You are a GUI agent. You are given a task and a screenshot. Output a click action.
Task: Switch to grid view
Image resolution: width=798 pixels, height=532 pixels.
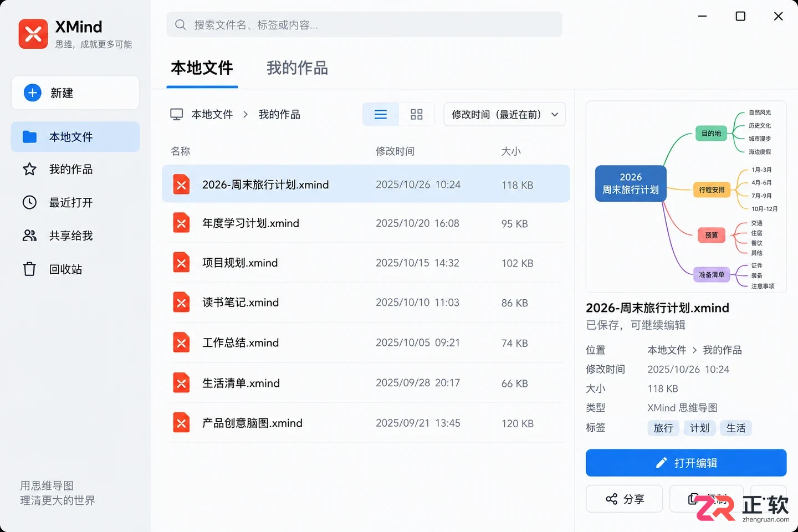pos(416,114)
